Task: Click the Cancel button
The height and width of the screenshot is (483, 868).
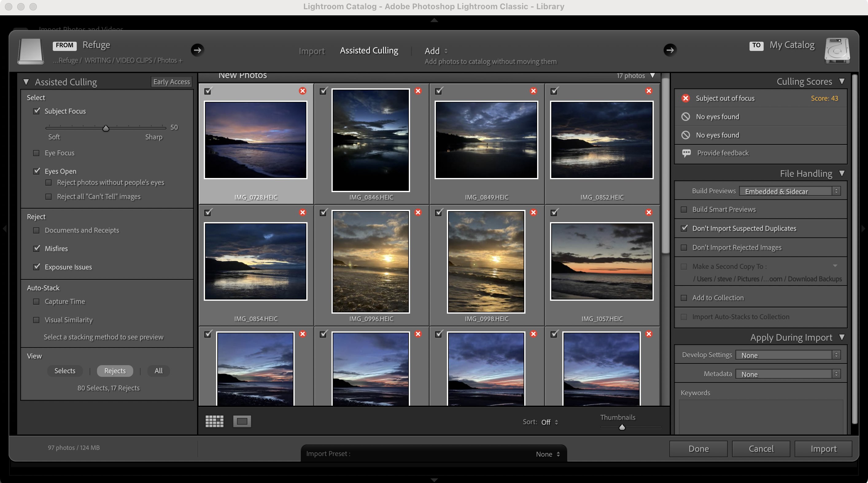Action: click(761, 449)
